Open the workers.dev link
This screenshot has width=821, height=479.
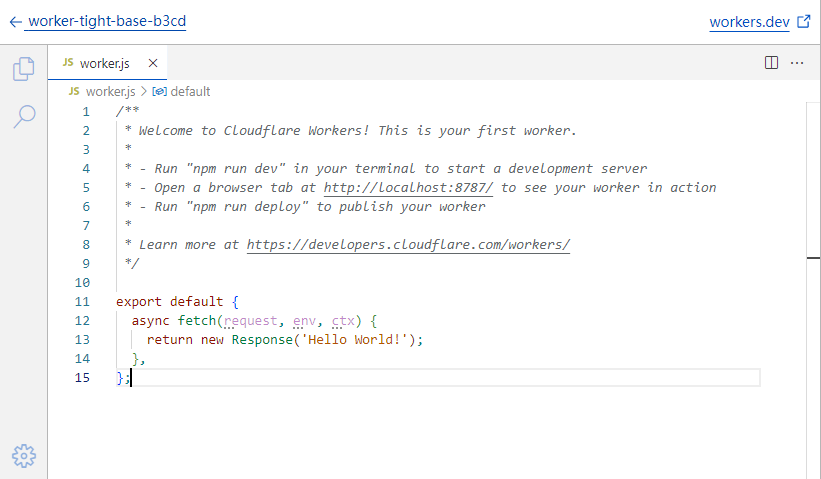tap(749, 22)
